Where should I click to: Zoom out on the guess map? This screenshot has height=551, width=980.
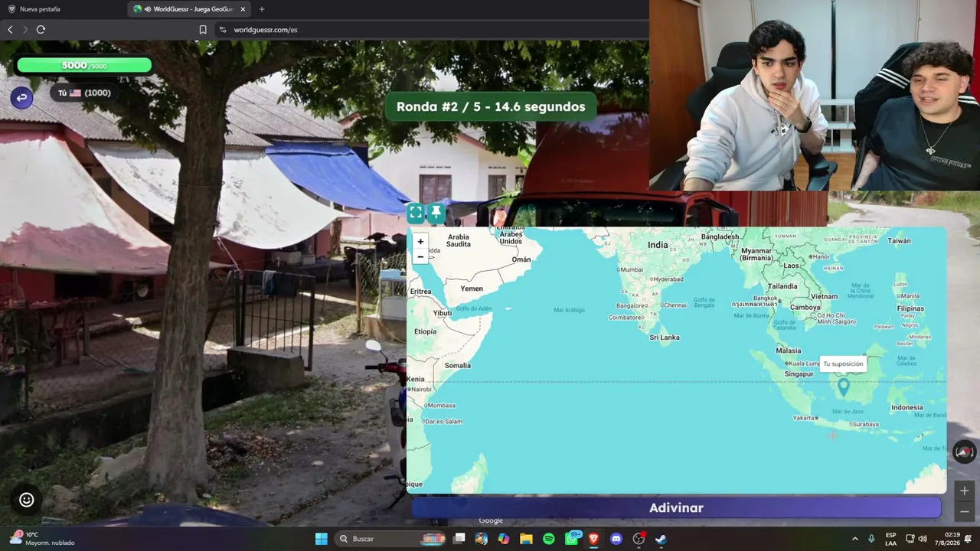point(420,256)
